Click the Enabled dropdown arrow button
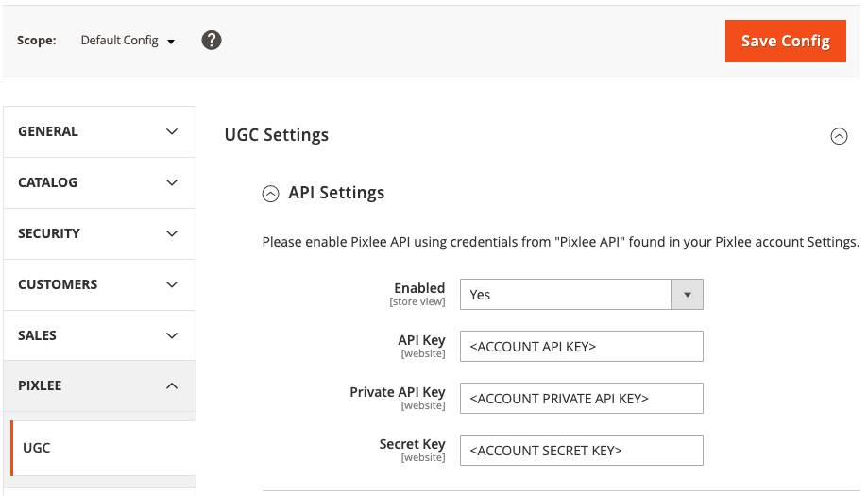This screenshot has width=868, height=496. click(687, 295)
